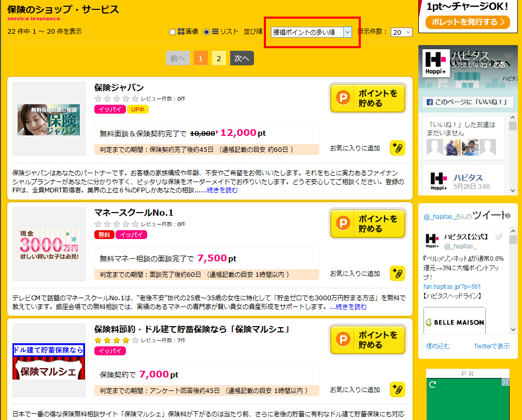Viewport: 522px width, 420px height.
Task: Click the 7,500pt point value text
Action: coord(217,258)
